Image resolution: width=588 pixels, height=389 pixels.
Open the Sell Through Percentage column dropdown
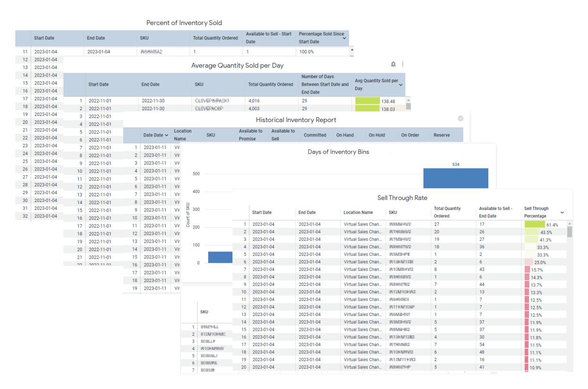click(562, 212)
